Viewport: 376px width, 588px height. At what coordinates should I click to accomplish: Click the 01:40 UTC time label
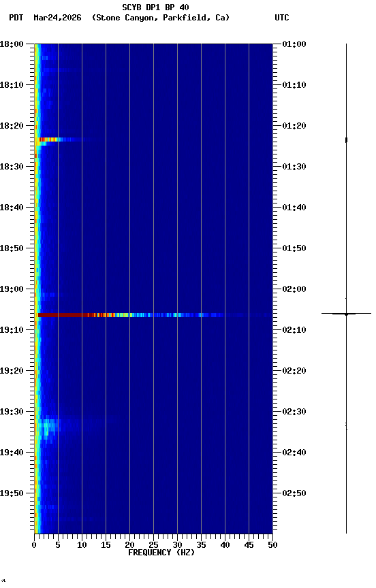[x=294, y=208]
